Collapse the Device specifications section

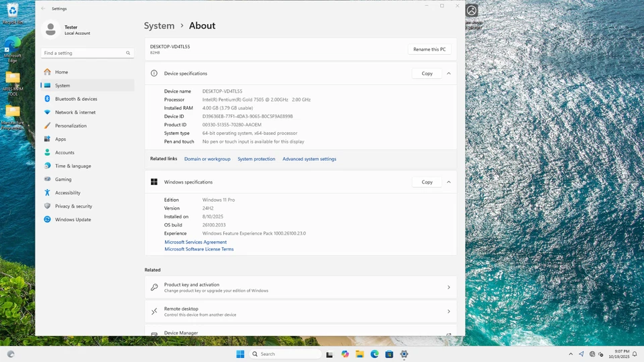[449, 73]
